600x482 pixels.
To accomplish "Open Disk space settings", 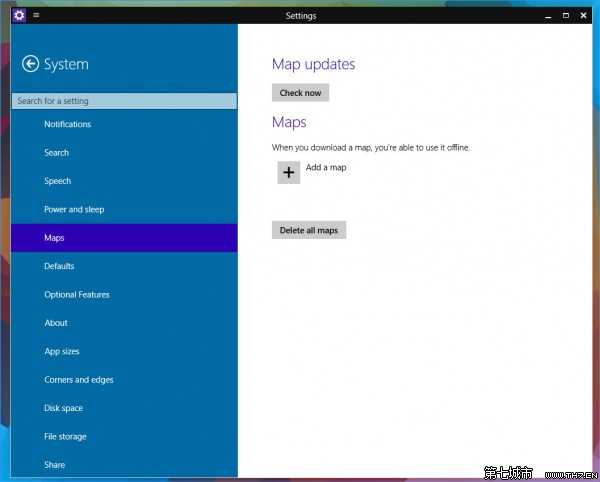I will tap(124, 408).
